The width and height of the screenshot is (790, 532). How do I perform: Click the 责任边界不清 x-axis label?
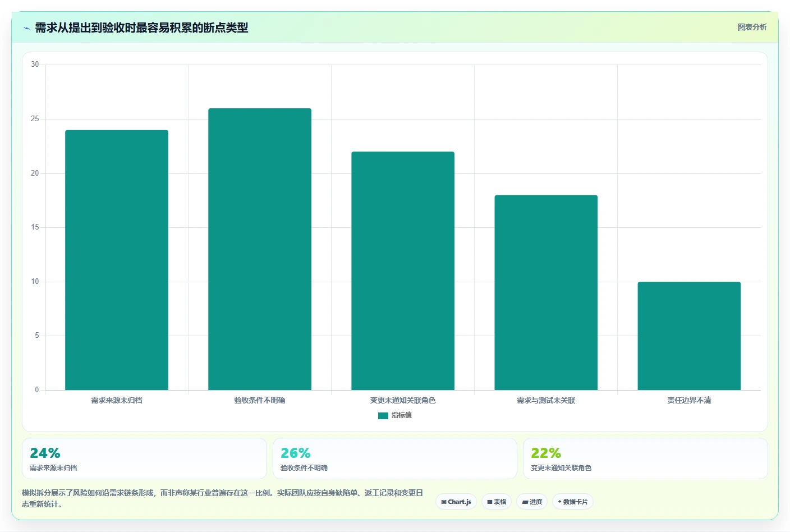point(689,400)
